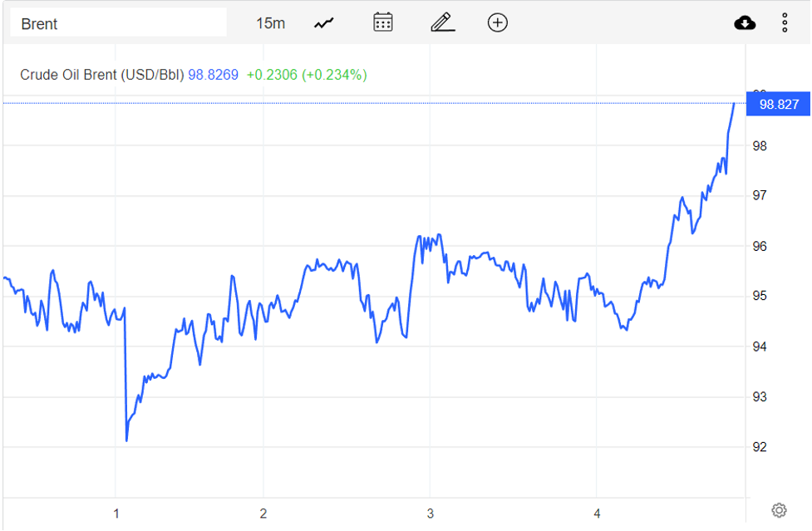Viewport: 812px width, 531px height.
Task: Open the three-dot more options menu
Action: (x=784, y=22)
